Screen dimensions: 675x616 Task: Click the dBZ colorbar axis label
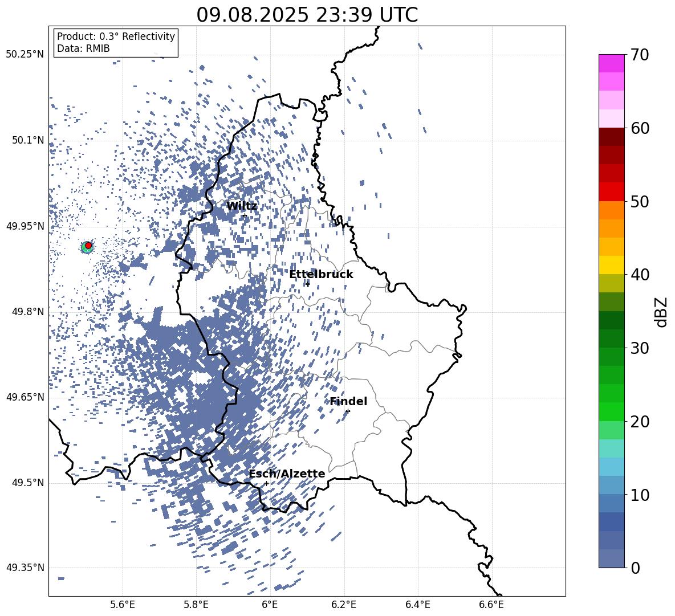point(662,312)
